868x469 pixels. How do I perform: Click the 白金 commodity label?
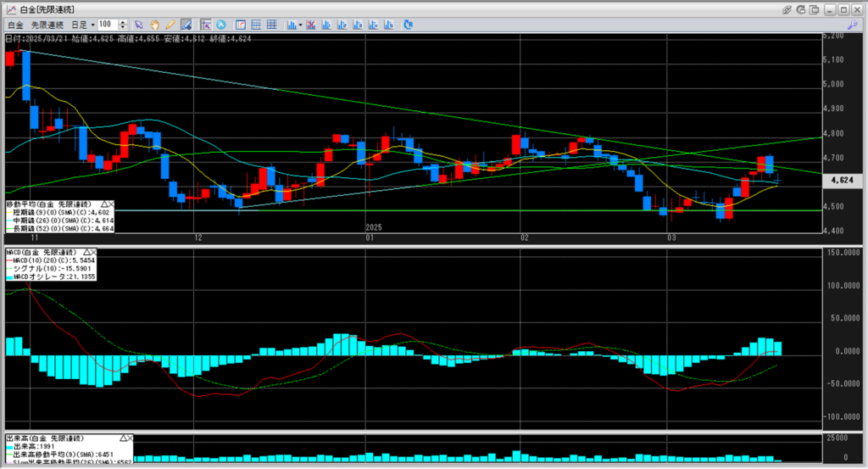pos(15,25)
